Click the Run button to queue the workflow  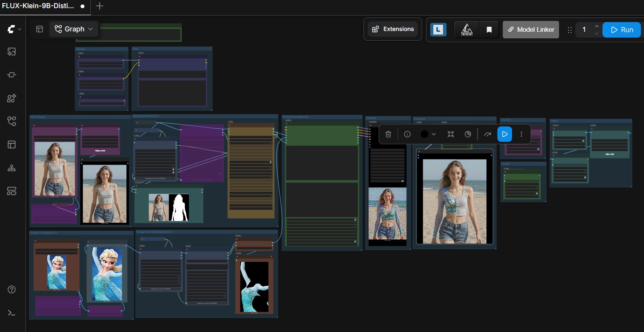point(621,30)
